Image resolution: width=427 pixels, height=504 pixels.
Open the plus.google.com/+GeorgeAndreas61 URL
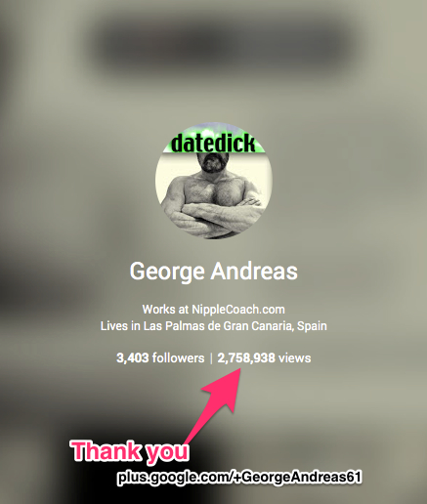click(239, 478)
